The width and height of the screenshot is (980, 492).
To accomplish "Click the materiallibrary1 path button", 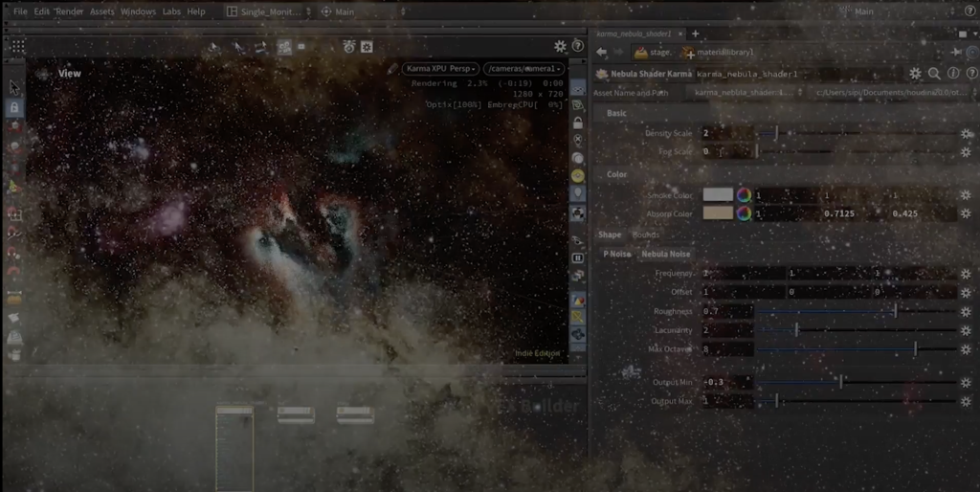I will [x=718, y=52].
